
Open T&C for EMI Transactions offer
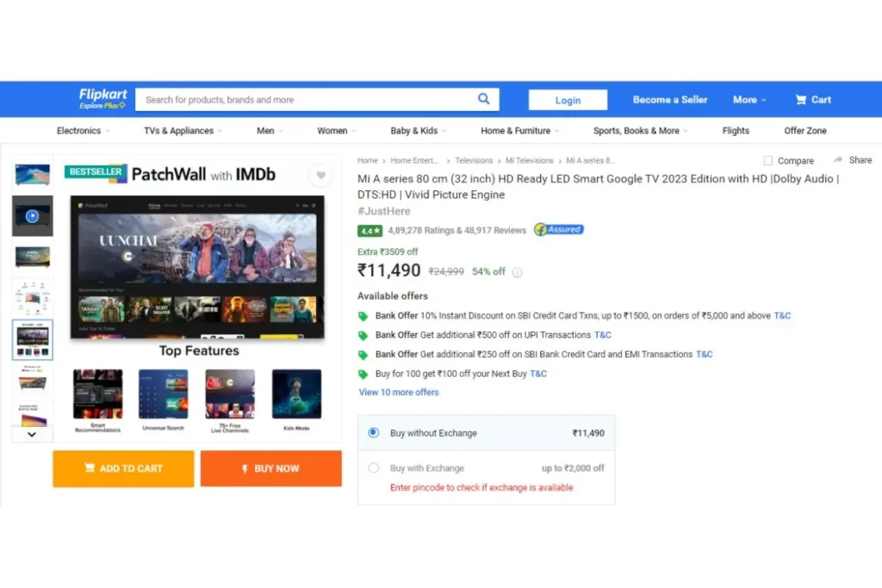705,354
